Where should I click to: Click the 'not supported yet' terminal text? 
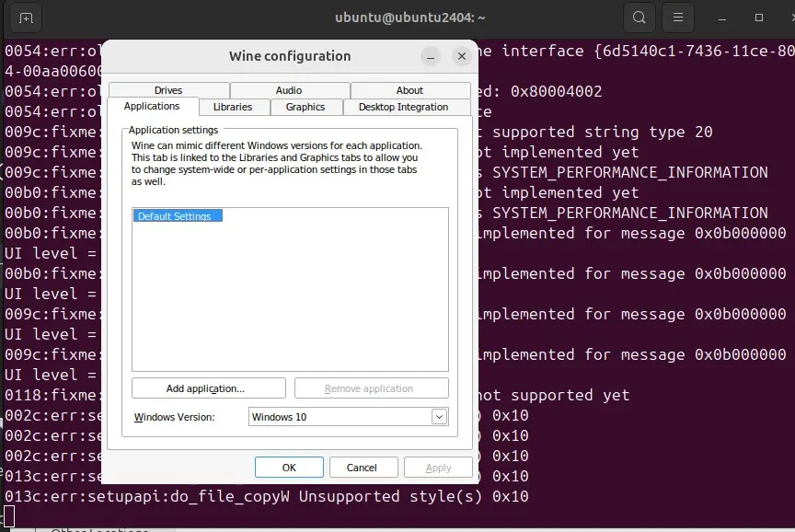point(556,395)
